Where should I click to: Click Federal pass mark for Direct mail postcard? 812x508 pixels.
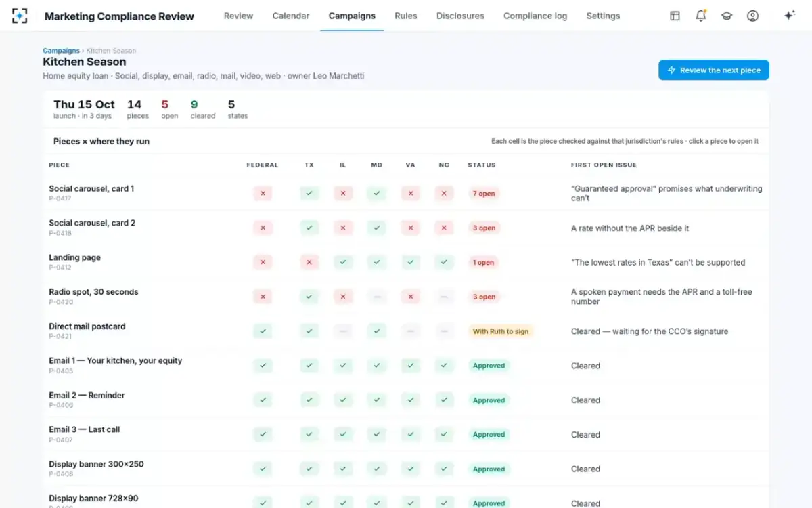263,331
